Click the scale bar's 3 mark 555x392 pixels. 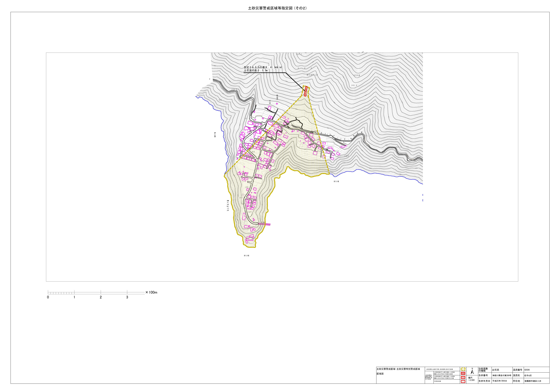click(127, 297)
